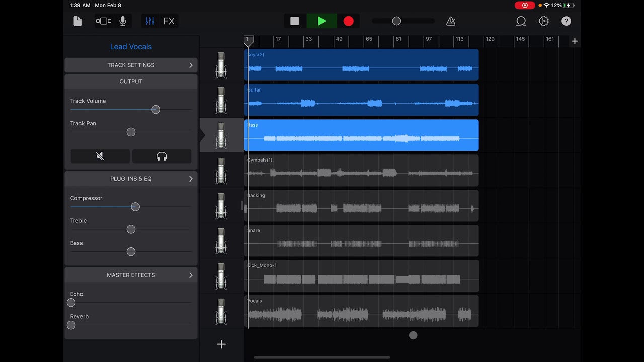The width and height of the screenshot is (644, 362).
Task: Click bar 129 on the ruler
Action: click(490, 39)
